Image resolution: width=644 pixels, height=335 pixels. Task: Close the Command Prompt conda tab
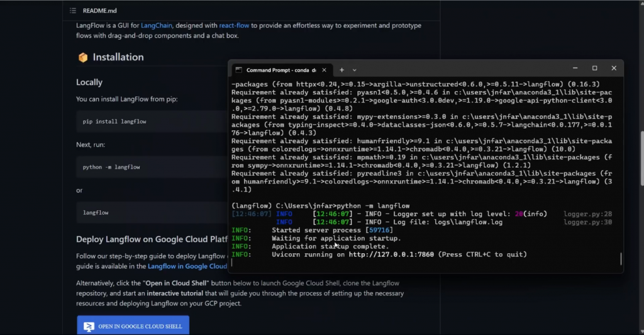coord(323,70)
